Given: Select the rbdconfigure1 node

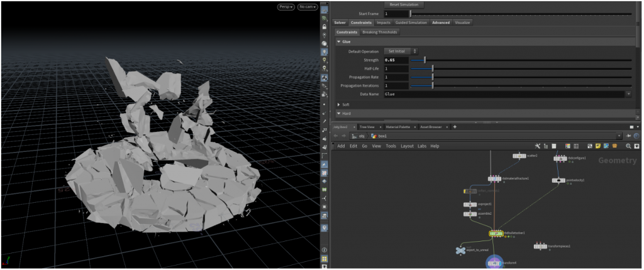Looking at the screenshot, I should click(560, 158).
